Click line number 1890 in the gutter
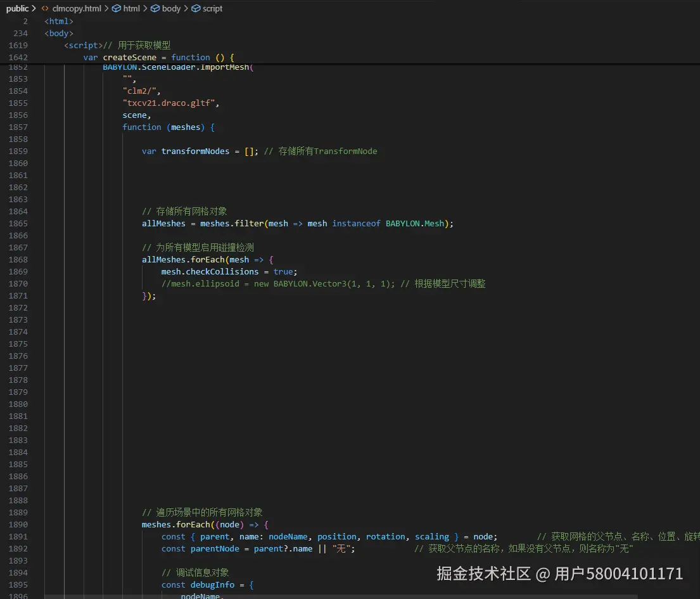Image resolution: width=700 pixels, height=599 pixels. [18, 524]
